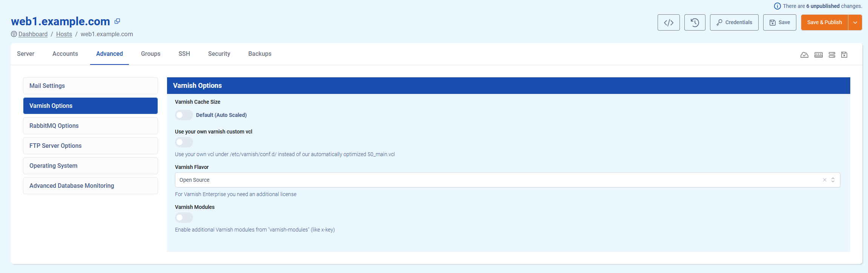
Task: Expand the Save & Publish dropdown arrow
Action: [x=855, y=23]
